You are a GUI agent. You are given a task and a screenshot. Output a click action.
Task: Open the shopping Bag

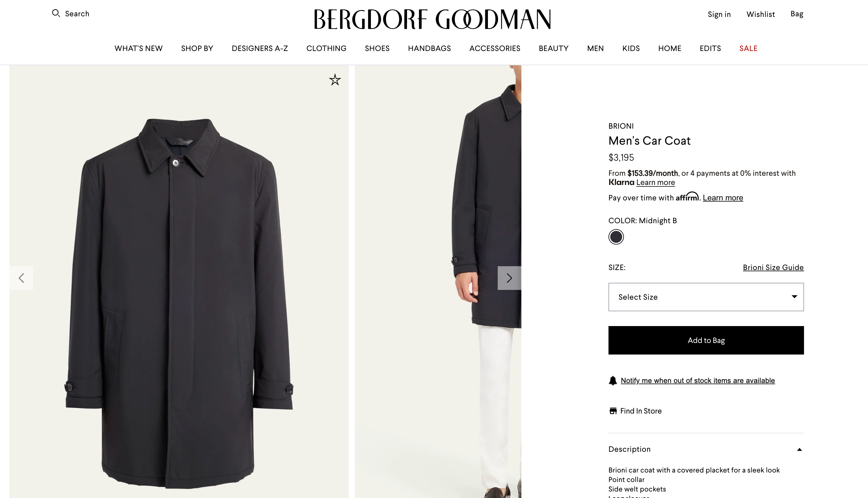tap(797, 14)
